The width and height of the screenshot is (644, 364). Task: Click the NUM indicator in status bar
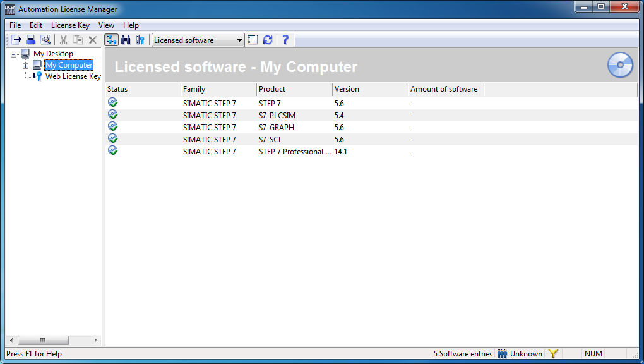[x=593, y=354]
